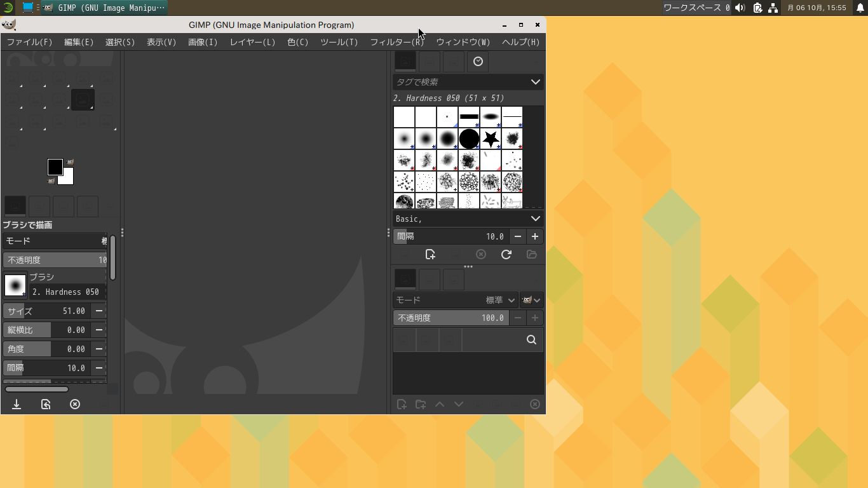Select the sparse tiny dots brush thumbnail
Viewport: 868px width, 488px height.
(426, 182)
